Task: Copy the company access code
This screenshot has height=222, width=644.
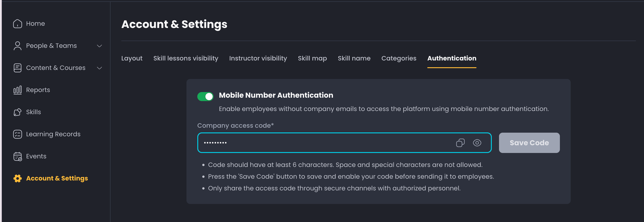Action: point(460,143)
